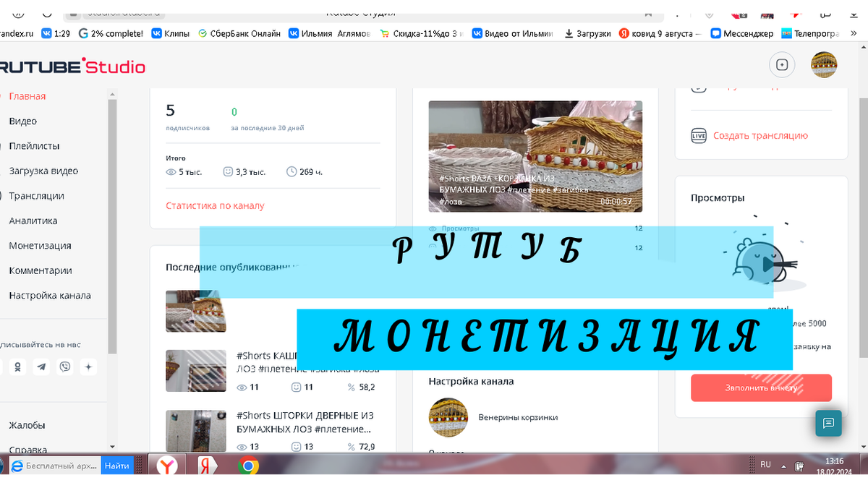Open the Viber social icon in sidebar

[x=65, y=367]
